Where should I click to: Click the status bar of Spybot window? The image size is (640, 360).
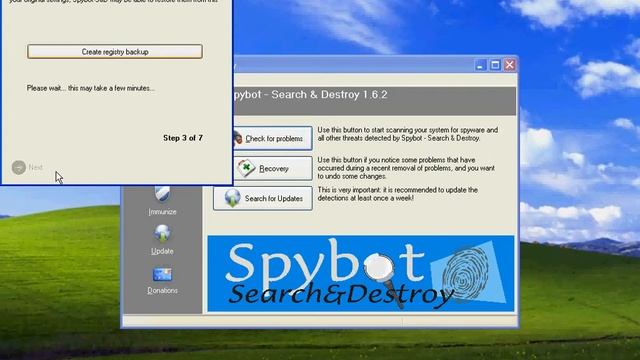(x=320, y=322)
